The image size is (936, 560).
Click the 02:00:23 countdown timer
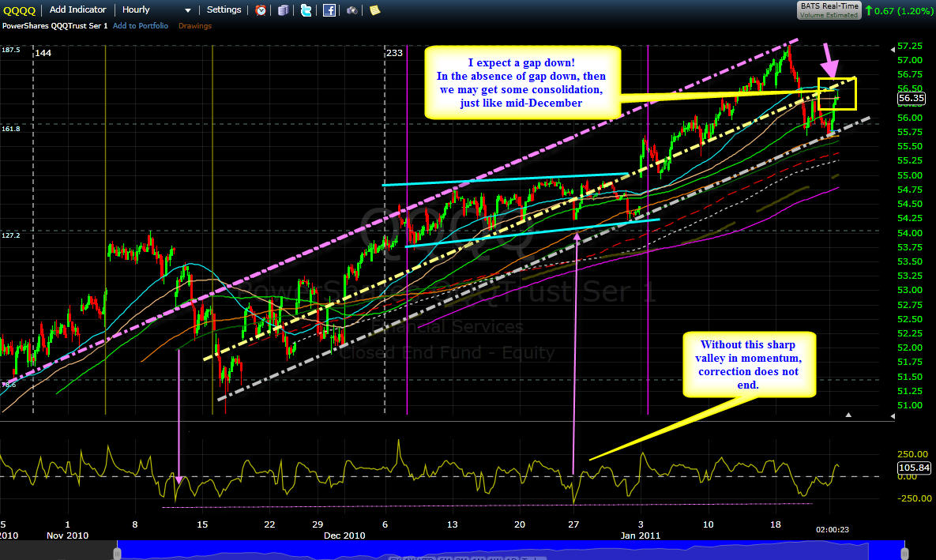[x=833, y=529]
